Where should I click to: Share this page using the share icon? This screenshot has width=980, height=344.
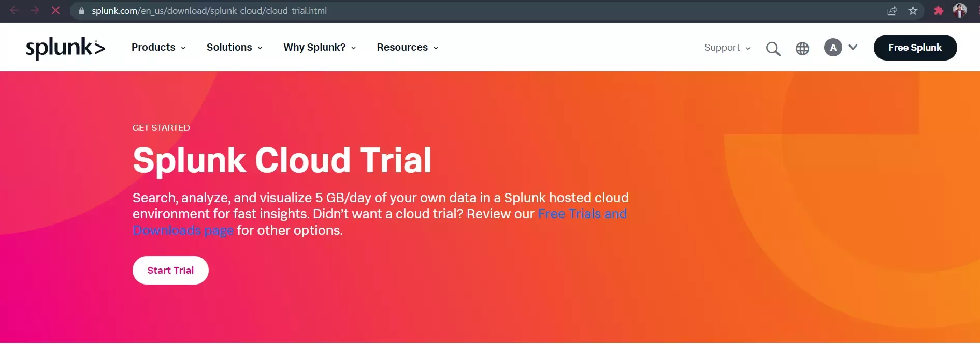892,11
